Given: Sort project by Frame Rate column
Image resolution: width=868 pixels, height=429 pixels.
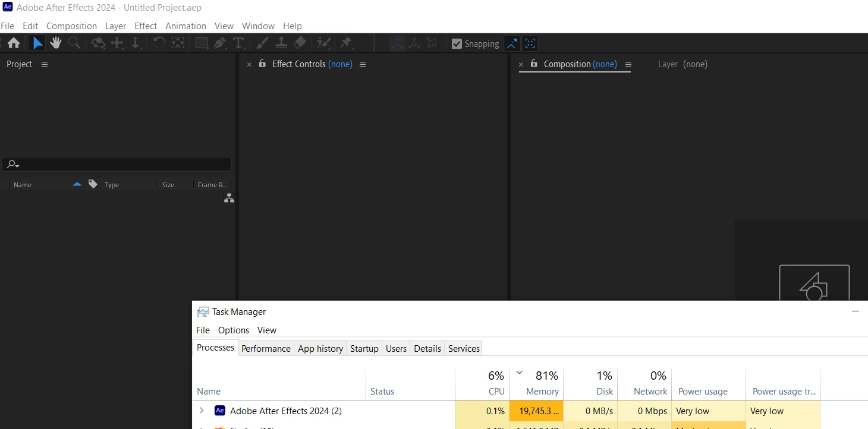Looking at the screenshot, I should [x=212, y=185].
